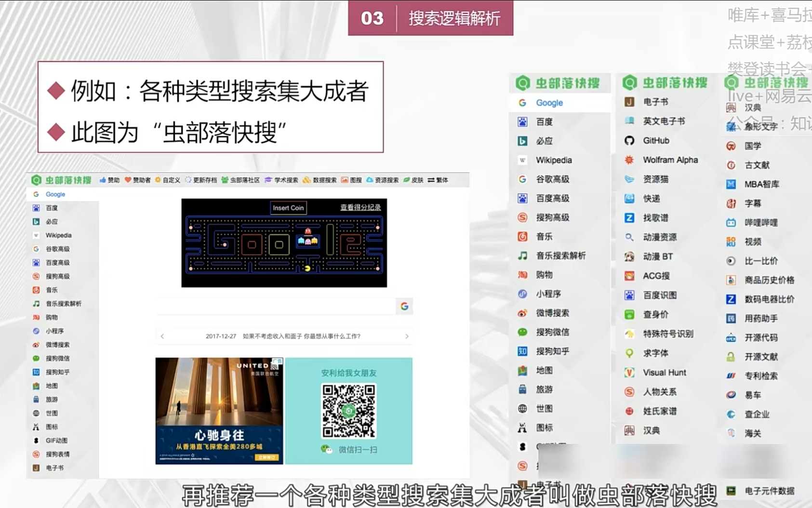The image size is (812, 508).
Task: Click the 人物关系 icon
Action: coord(629,392)
